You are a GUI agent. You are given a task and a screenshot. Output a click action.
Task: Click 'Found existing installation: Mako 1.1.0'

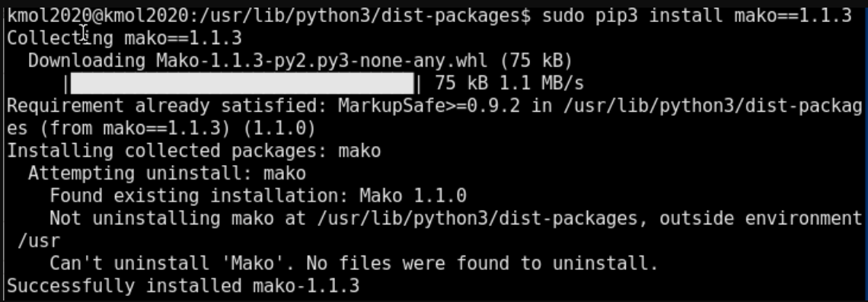pyautogui.click(x=258, y=196)
